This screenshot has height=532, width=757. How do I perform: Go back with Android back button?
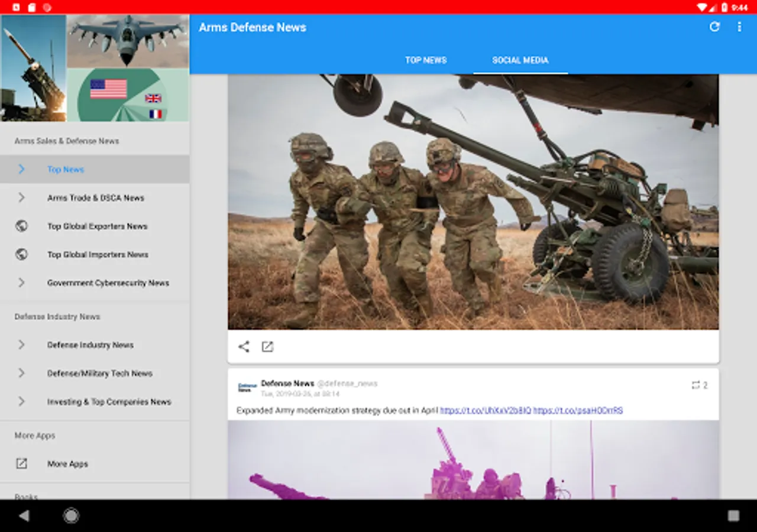24,515
